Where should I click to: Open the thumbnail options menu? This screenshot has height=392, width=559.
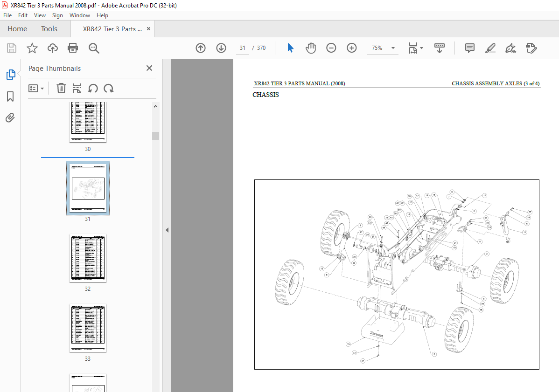click(36, 88)
